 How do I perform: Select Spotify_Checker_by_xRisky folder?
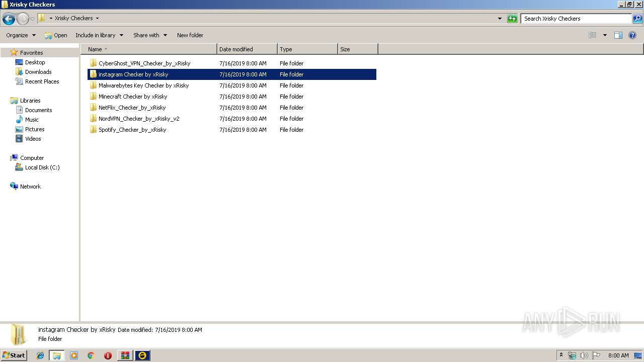(x=232, y=130)
